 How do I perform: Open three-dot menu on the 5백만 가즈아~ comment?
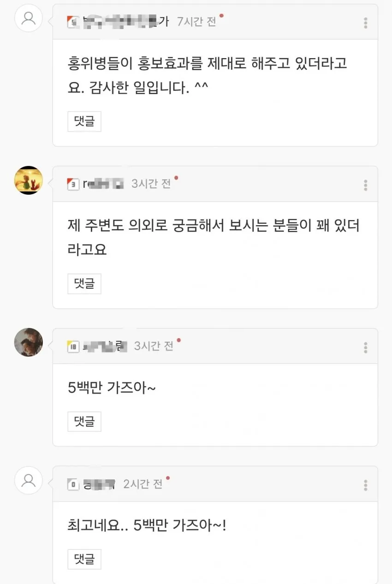[365, 347]
